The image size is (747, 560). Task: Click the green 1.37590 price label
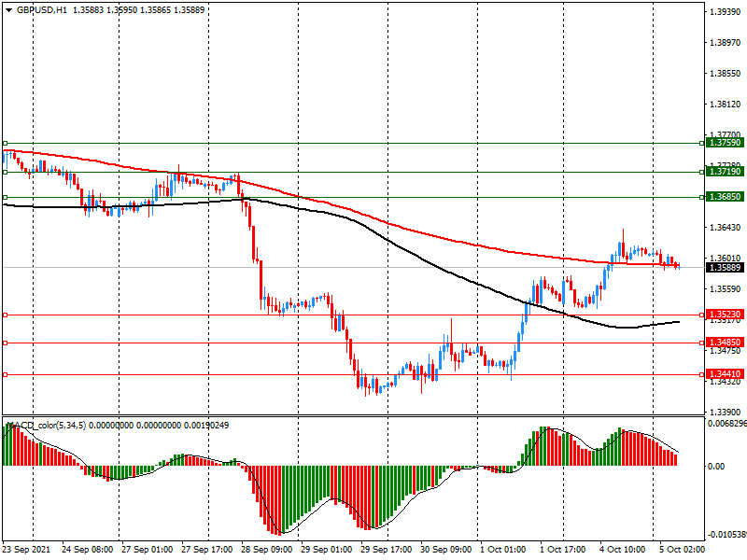[726, 143]
